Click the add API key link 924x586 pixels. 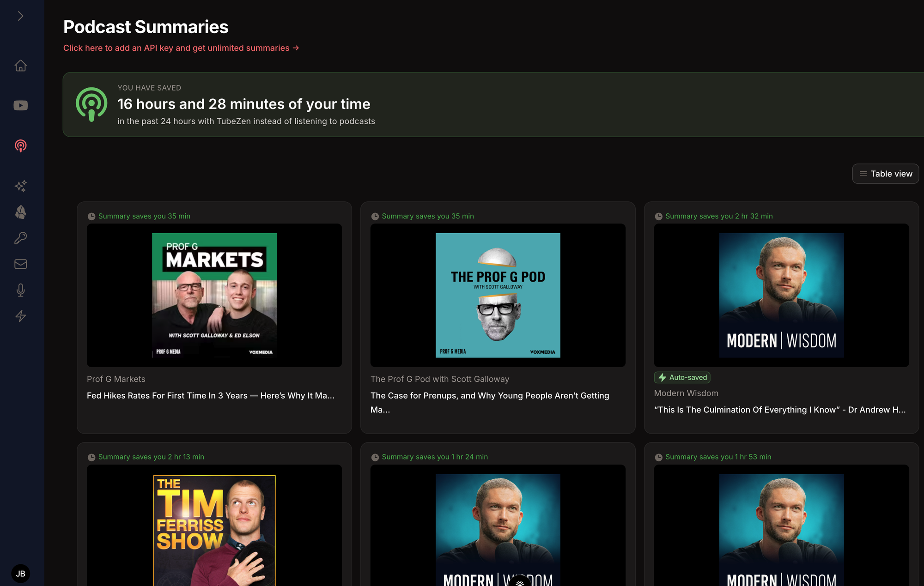(181, 48)
